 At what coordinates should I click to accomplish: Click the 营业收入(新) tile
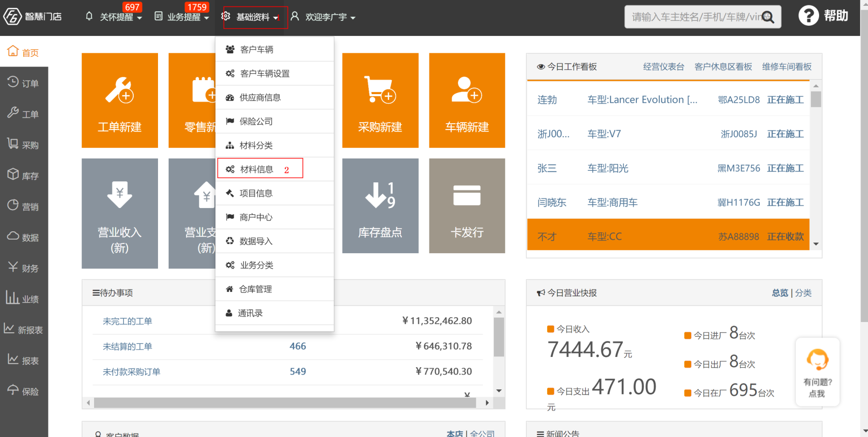coord(120,213)
